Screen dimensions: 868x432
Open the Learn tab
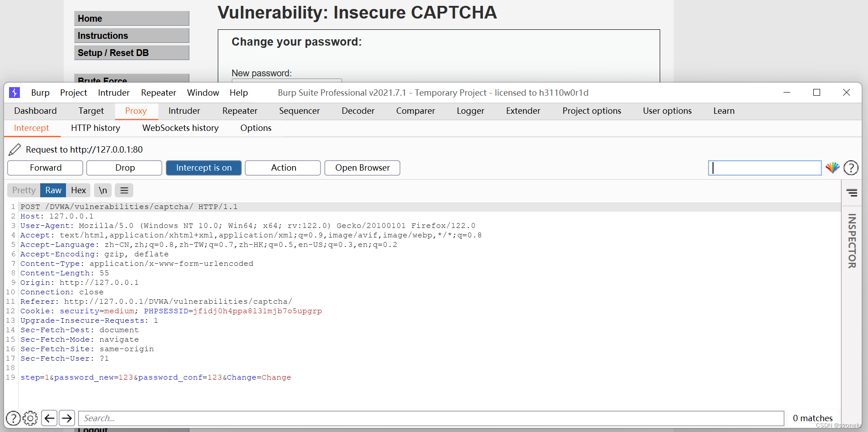point(724,111)
